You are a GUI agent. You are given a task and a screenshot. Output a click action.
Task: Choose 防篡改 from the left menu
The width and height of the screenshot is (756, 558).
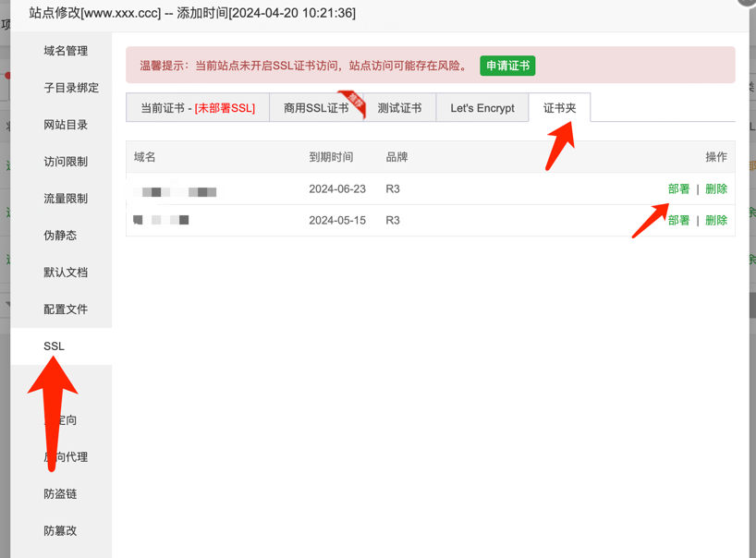click(60, 531)
